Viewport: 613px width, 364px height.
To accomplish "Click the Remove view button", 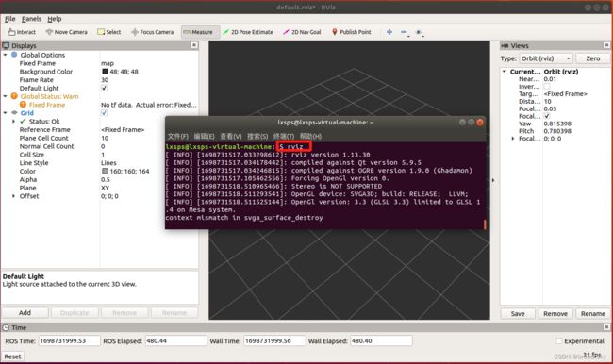I will click(x=555, y=314).
